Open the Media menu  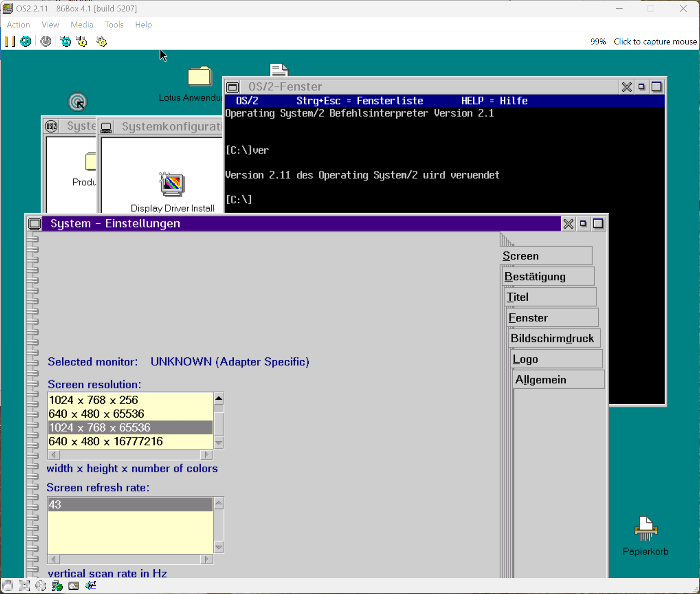pyautogui.click(x=82, y=25)
